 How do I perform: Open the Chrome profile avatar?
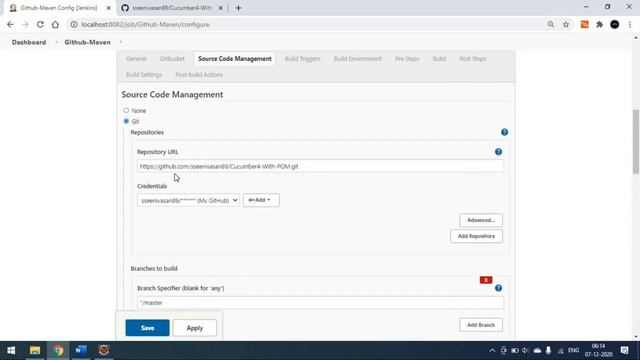pyautogui.click(x=615, y=24)
